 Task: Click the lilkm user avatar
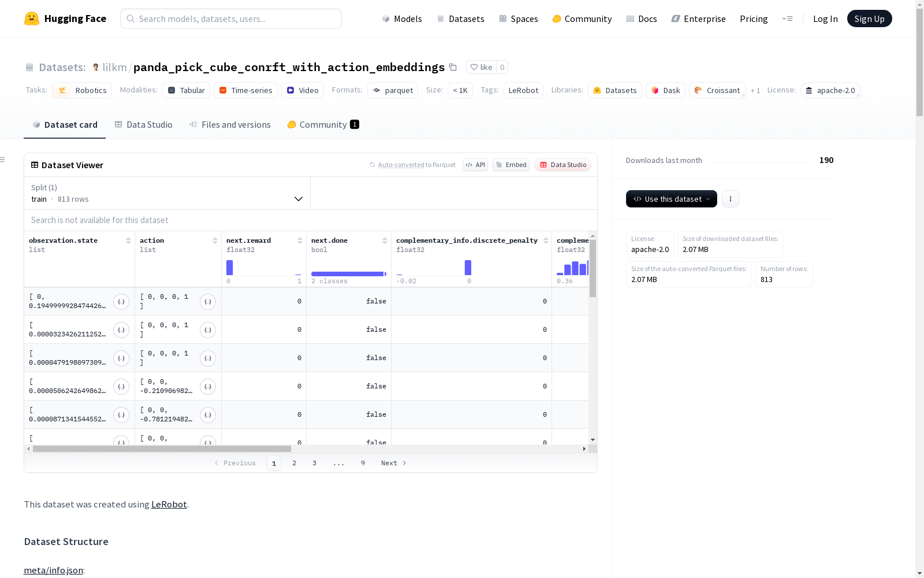click(96, 67)
